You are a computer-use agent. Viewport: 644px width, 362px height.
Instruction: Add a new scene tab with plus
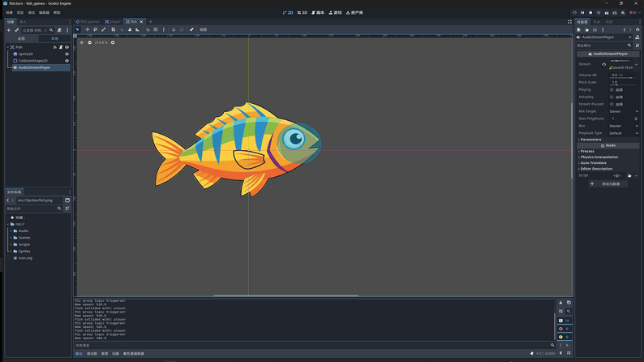pos(150,22)
